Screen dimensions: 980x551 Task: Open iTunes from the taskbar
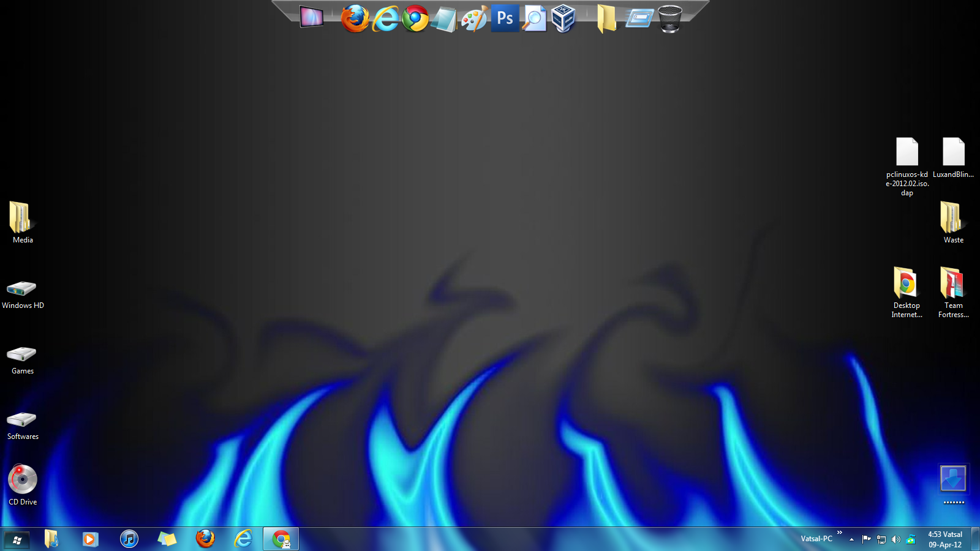point(129,539)
